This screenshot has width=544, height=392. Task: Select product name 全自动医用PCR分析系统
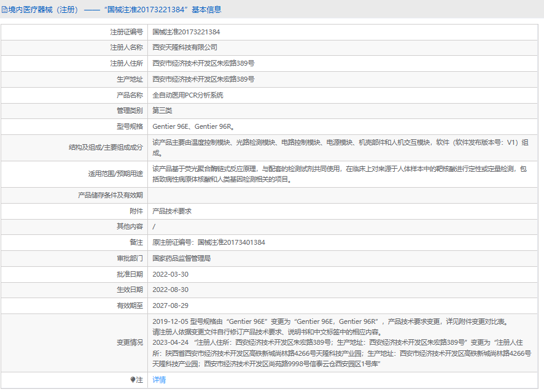point(188,95)
